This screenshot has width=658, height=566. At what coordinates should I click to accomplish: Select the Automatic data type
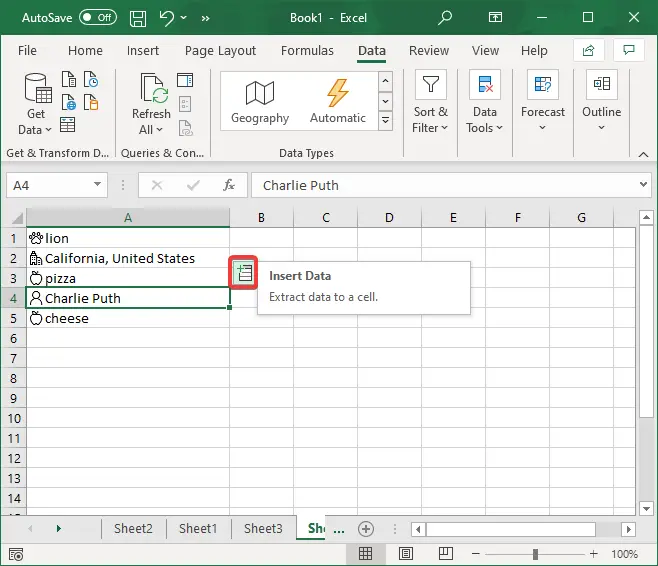click(x=337, y=102)
